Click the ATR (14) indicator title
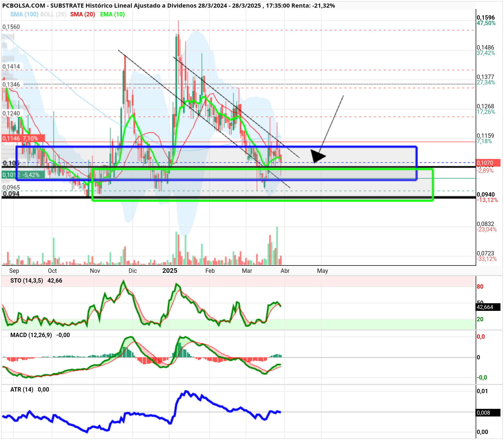This screenshot has width=504, height=440. pyautogui.click(x=22, y=390)
